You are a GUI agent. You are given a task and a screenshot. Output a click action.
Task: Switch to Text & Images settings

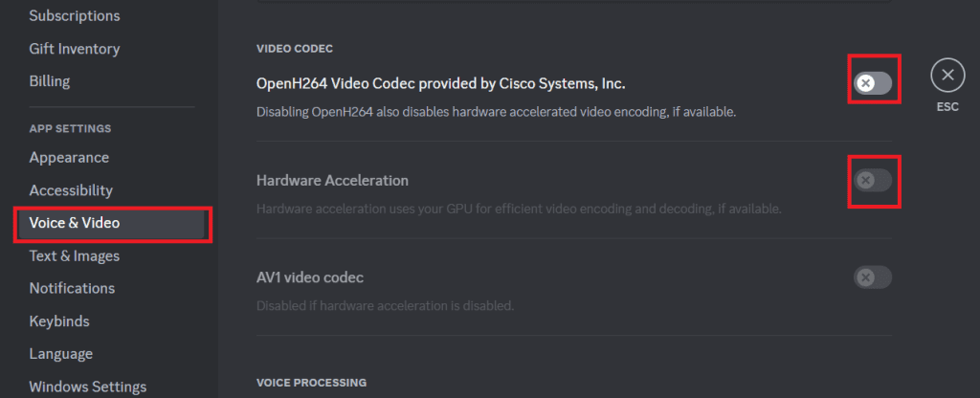[x=73, y=255]
